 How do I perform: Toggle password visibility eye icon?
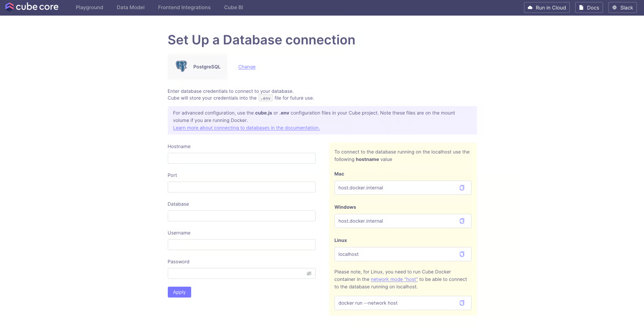(309, 273)
